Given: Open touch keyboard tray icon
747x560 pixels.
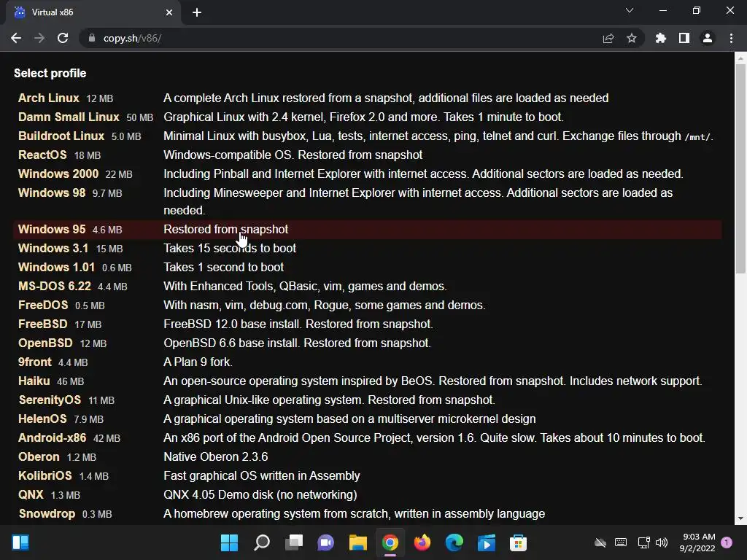Looking at the screenshot, I should coord(621,542).
